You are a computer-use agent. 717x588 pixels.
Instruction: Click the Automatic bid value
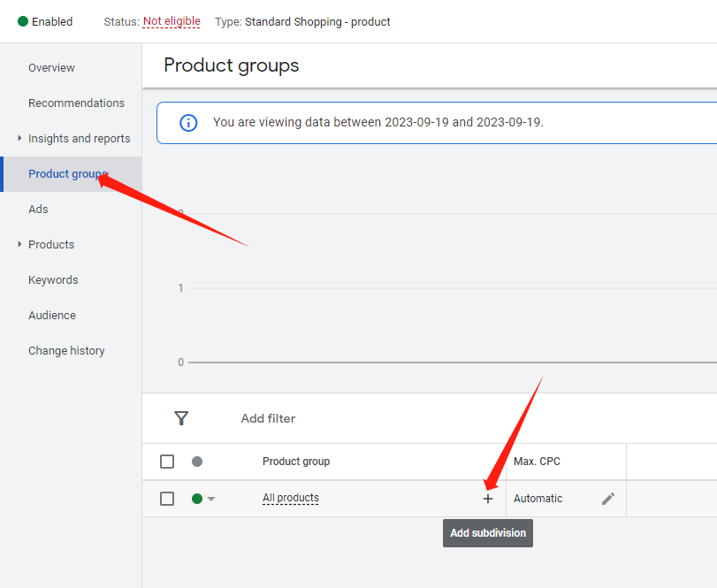click(x=538, y=499)
